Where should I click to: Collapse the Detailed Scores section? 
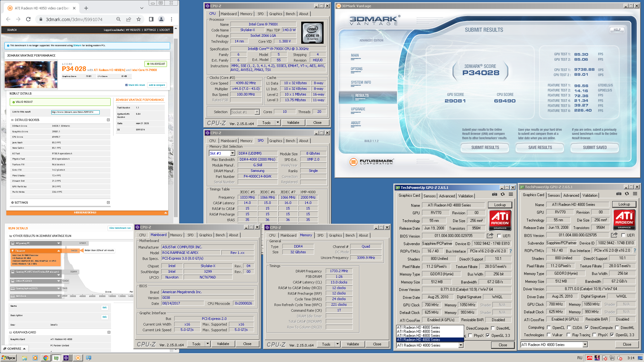[108, 120]
